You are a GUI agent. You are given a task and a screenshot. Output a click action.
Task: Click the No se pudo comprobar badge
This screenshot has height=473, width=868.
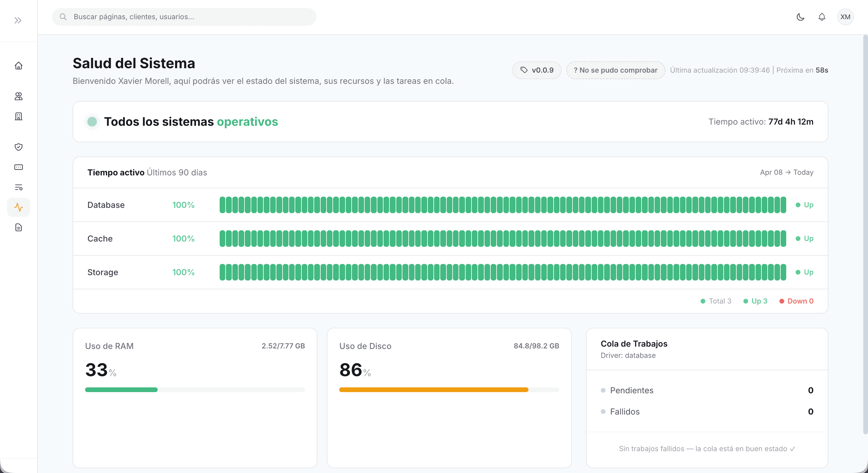(x=615, y=70)
